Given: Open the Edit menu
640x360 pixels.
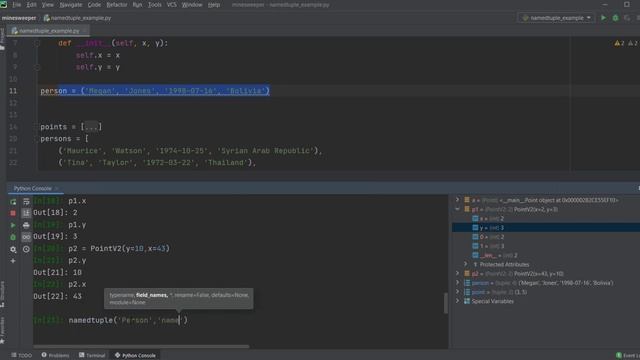Looking at the screenshot, I should pos(31,5).
